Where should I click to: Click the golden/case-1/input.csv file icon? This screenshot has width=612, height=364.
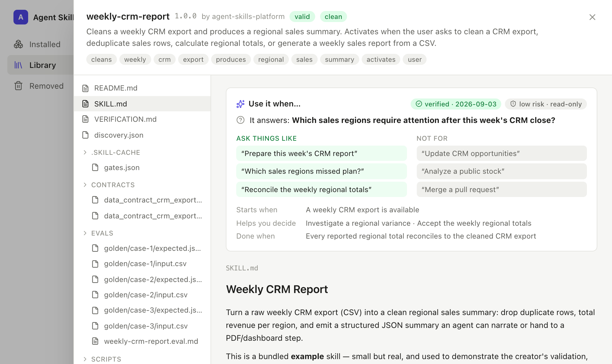point(95,264)
